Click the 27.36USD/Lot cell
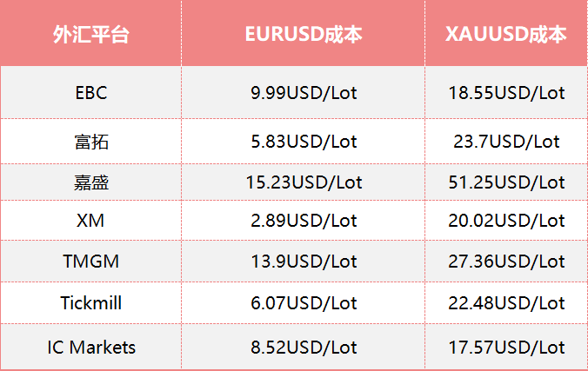The image size is (588, 371). (x=506, y=262)
